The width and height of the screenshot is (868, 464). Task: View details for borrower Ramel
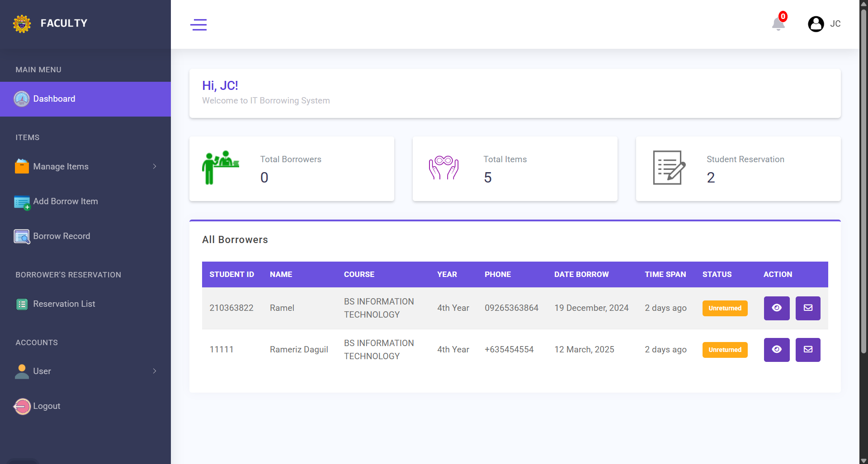(776, 308)
